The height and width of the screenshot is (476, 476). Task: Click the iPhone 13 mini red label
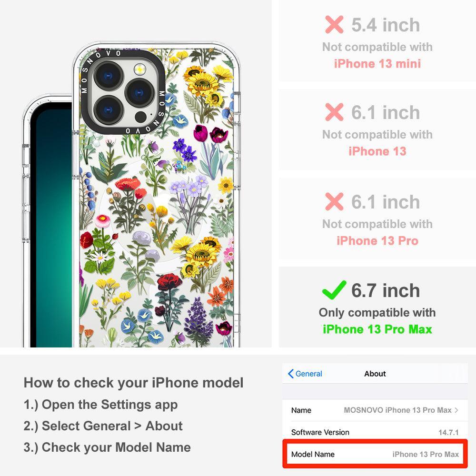tap(377, 64)
